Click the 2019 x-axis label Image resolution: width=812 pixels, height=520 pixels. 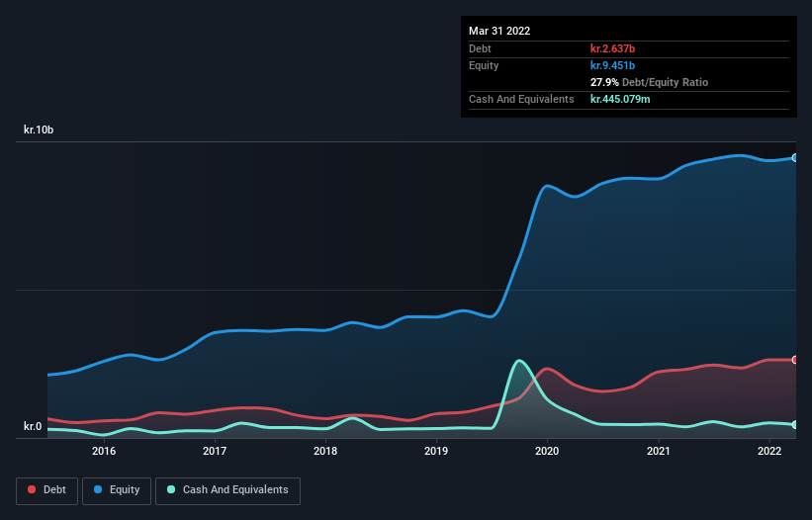(x=436, y=451)
